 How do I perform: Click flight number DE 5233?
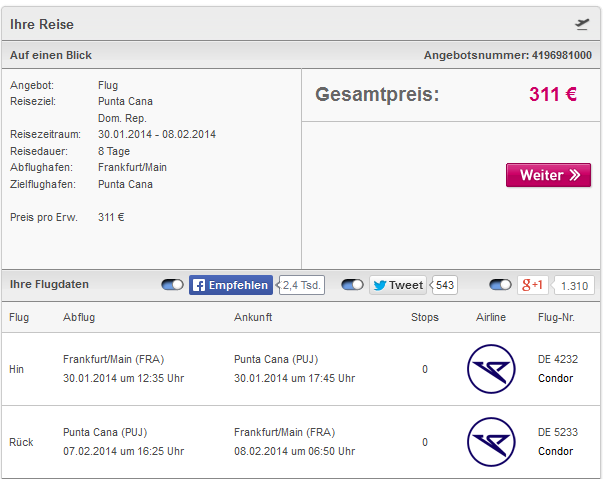[x=558, y=432]
